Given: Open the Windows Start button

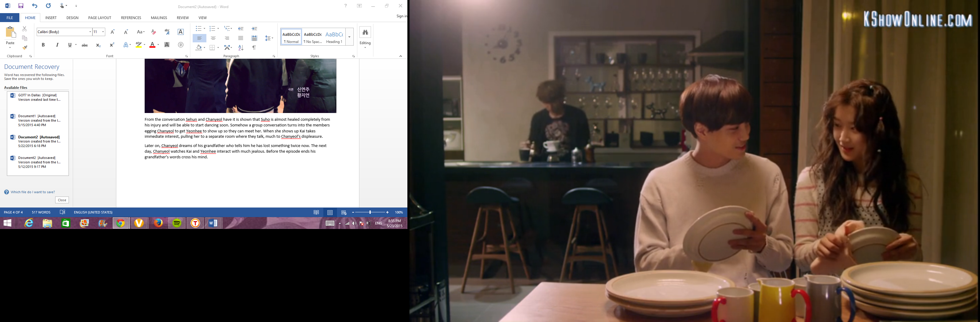Looking at the screenshot, I should (x=7, y=223).
